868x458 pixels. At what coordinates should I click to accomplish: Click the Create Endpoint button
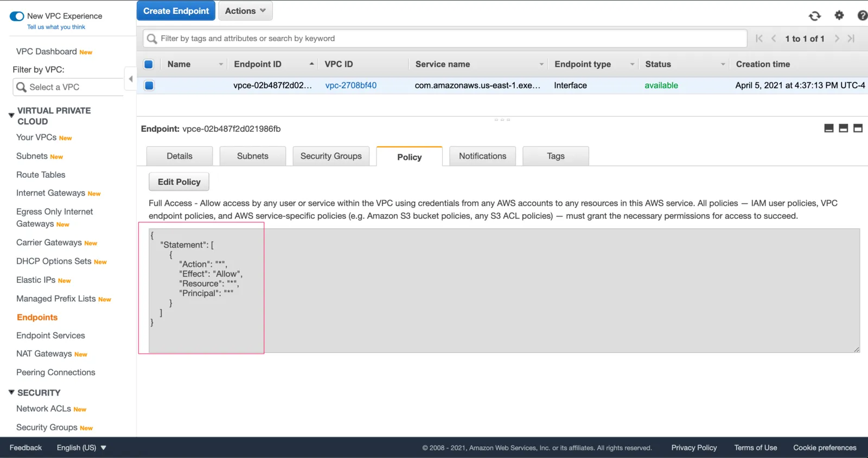click(x=176, y=11)
